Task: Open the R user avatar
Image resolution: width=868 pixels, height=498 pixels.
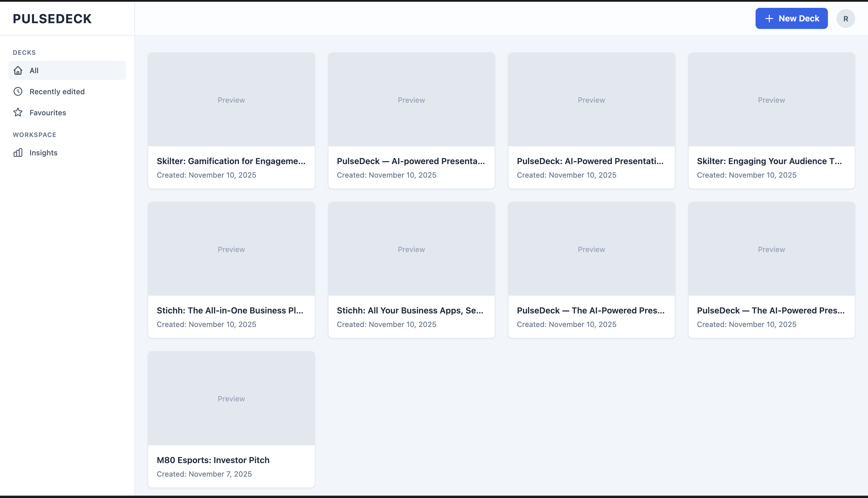Action: tap(845, 19)
